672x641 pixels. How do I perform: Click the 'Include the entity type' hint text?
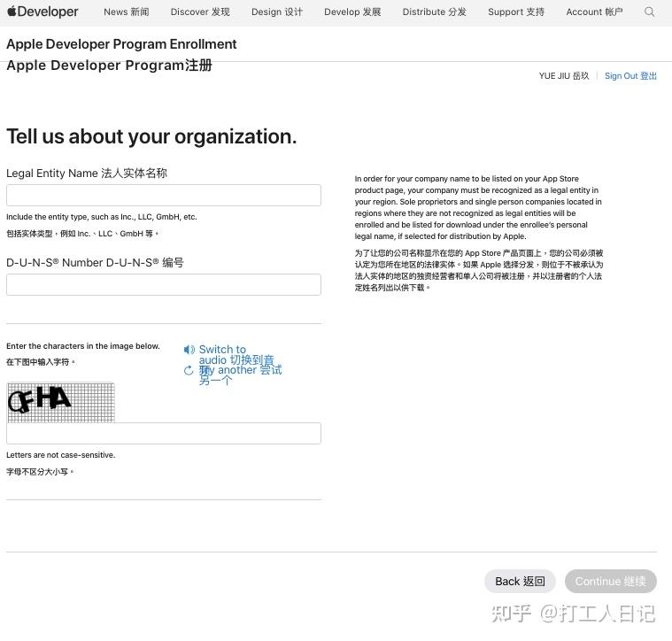tap(102, 217)
